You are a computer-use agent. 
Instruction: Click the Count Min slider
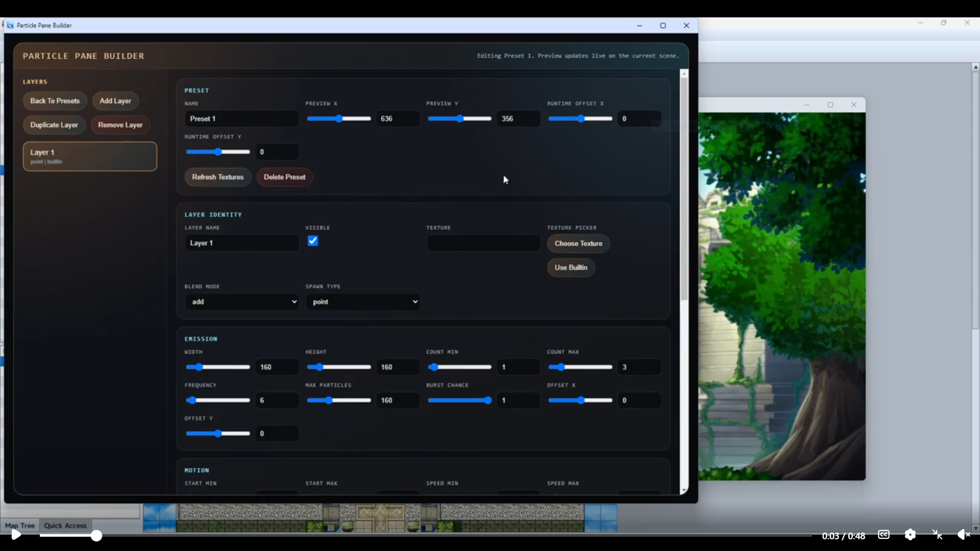459,367
